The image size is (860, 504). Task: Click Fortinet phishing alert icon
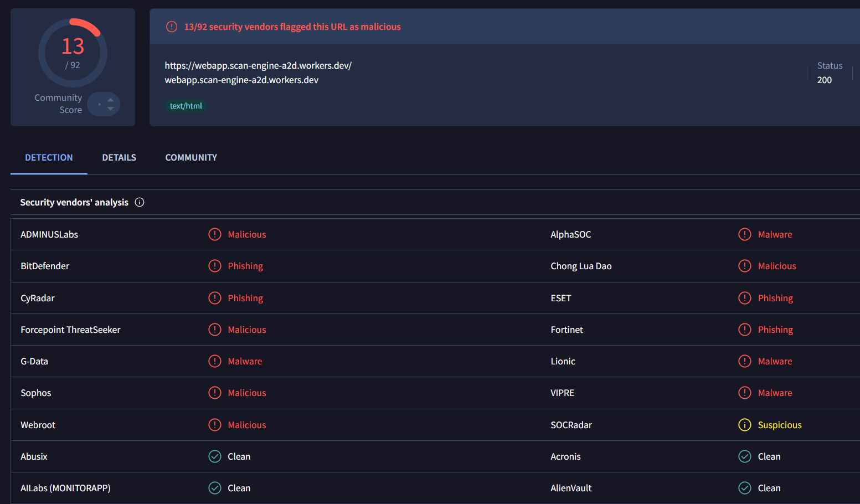tap(745, 330)
